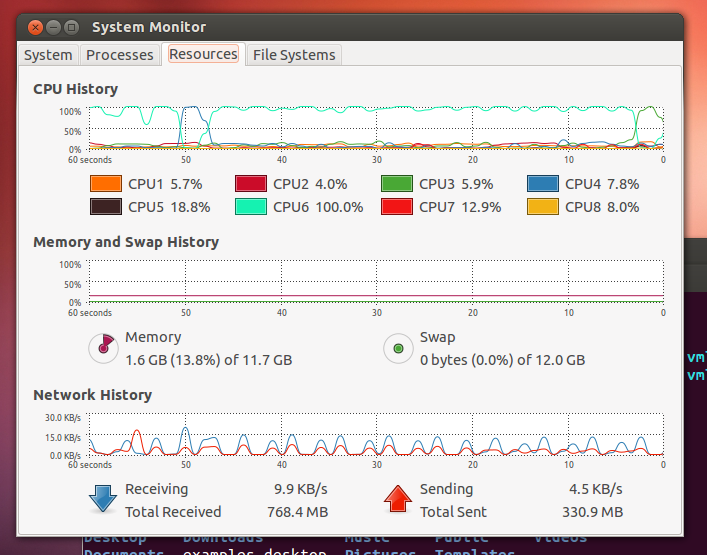Close the System Monitor window
This screenshot has height=555, width=707.
(35, 28)
